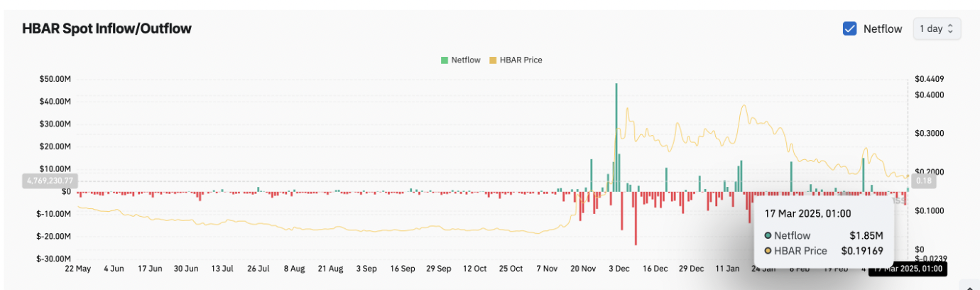Click the 4,769,230.77 crosshair value tag

50,181
